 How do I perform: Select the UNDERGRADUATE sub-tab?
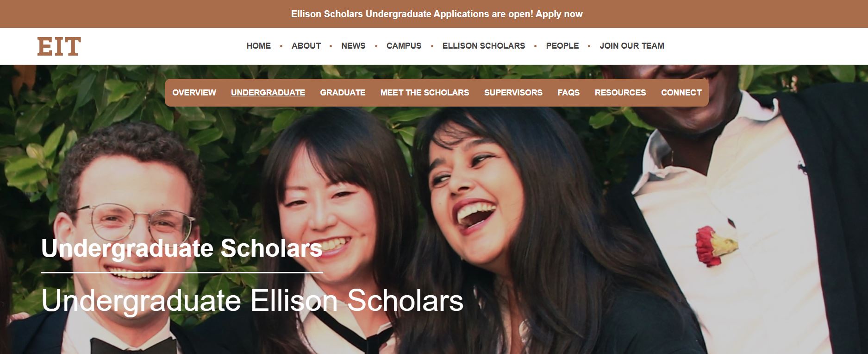tap(268, 93)
